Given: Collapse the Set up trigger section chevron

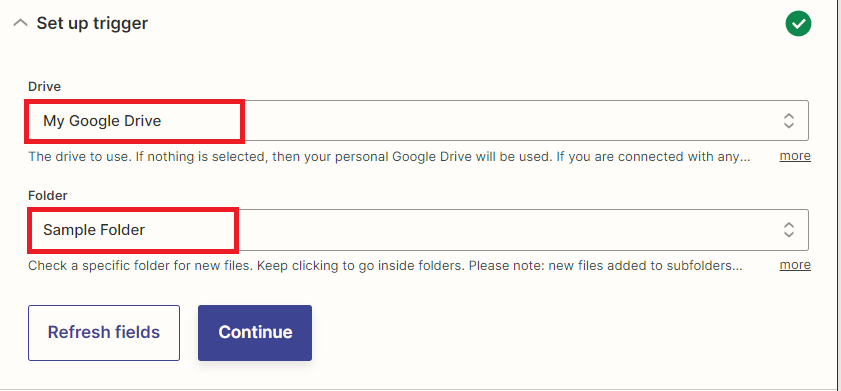Looking at the screenshot, I should (20, 23).
